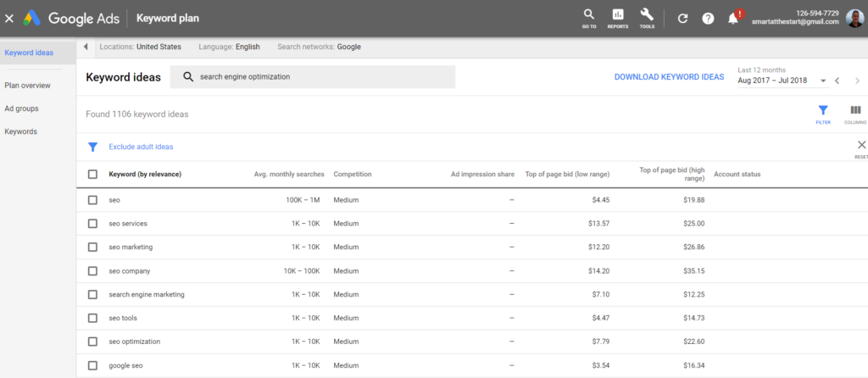This screenshot has width=868, height=378.
Task: Click Download Keyword Ideas
Action: [669, 77]
